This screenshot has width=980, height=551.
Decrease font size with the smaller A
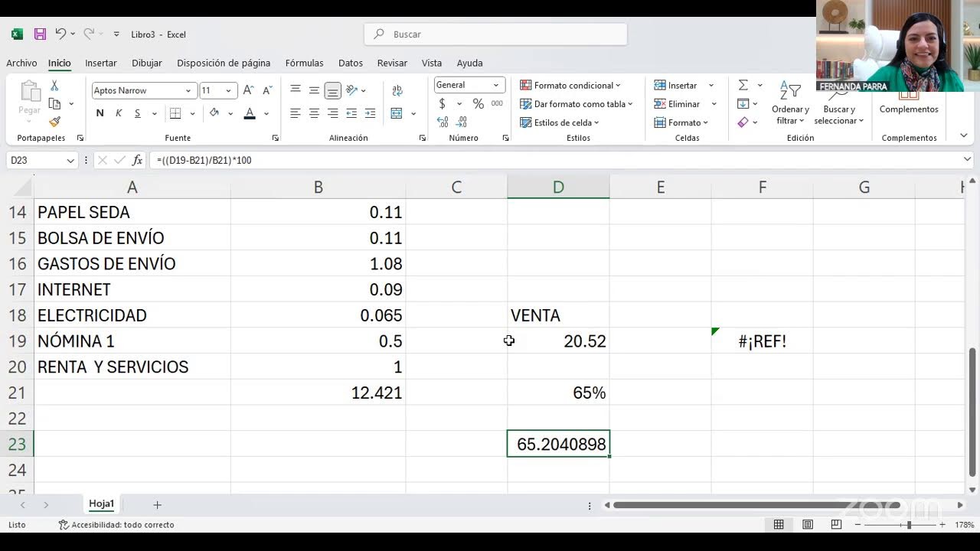(267, 90)
